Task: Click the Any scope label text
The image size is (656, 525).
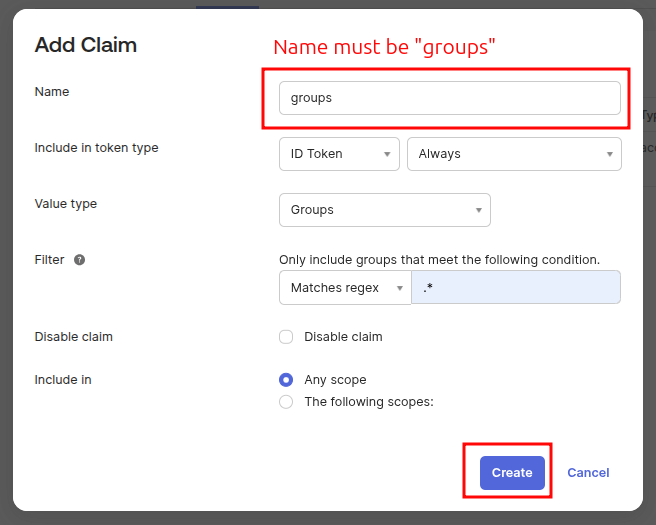Action: (336, 380)
